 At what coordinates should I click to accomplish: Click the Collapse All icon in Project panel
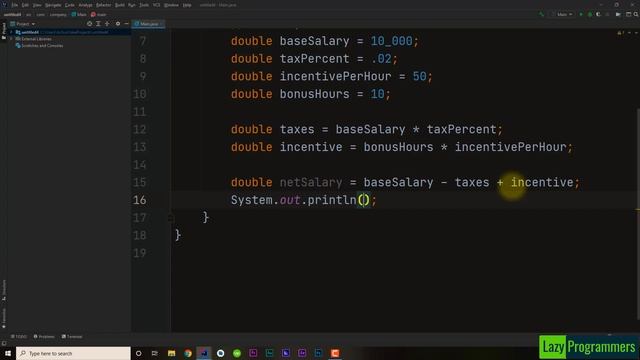[107, 24]
